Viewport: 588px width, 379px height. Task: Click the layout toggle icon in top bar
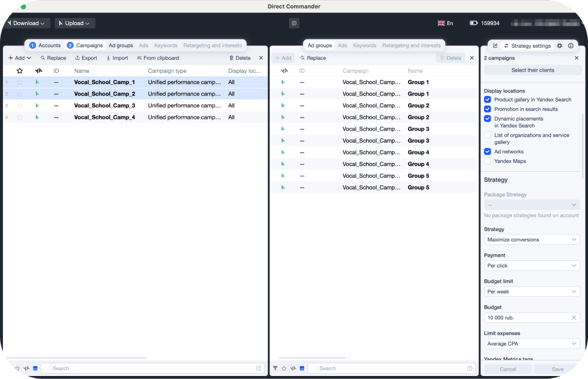pos(294,23)
